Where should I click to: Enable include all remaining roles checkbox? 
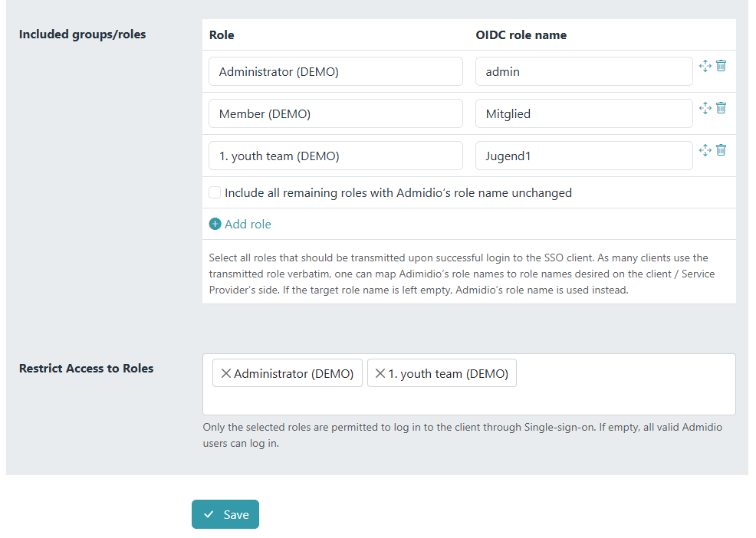215,193
